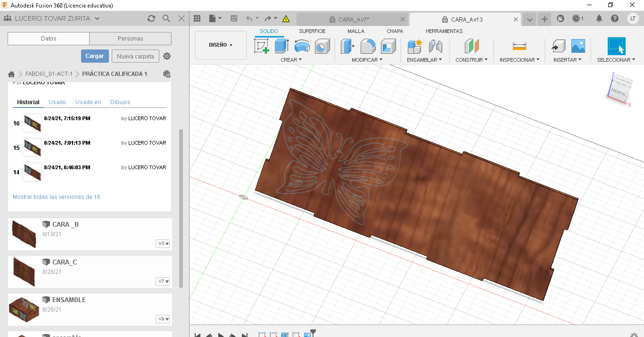Image resolution: width=644 pixels, height=337 pixels.
Task: Click the Insert Derive icon
Action: pyautogui.click(x=558, y=46)
